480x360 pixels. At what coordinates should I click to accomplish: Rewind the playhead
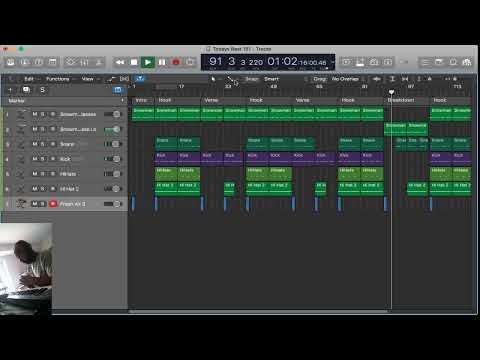pos(120,62)
